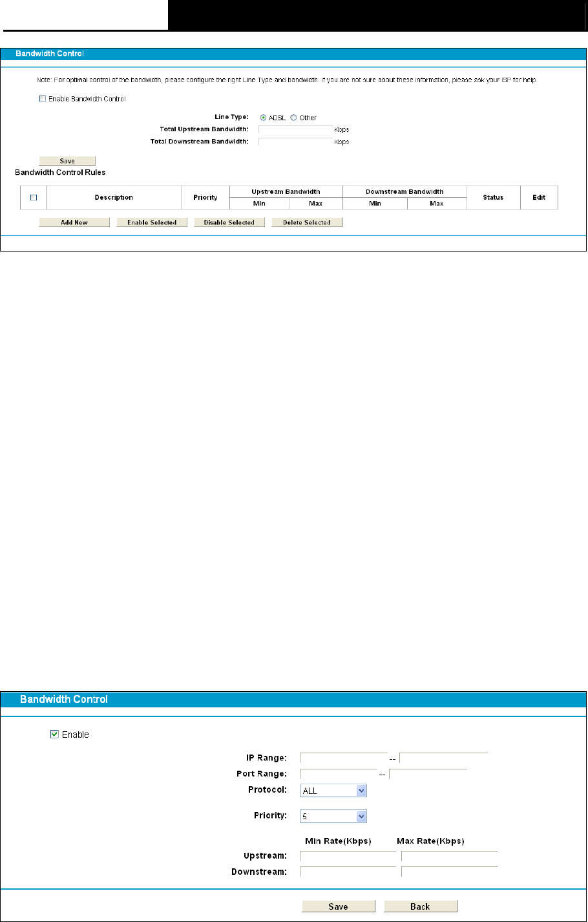Viewport: 588px width, 922px height.
Task: Click Enable Selected button
Action: click(152, 222)
